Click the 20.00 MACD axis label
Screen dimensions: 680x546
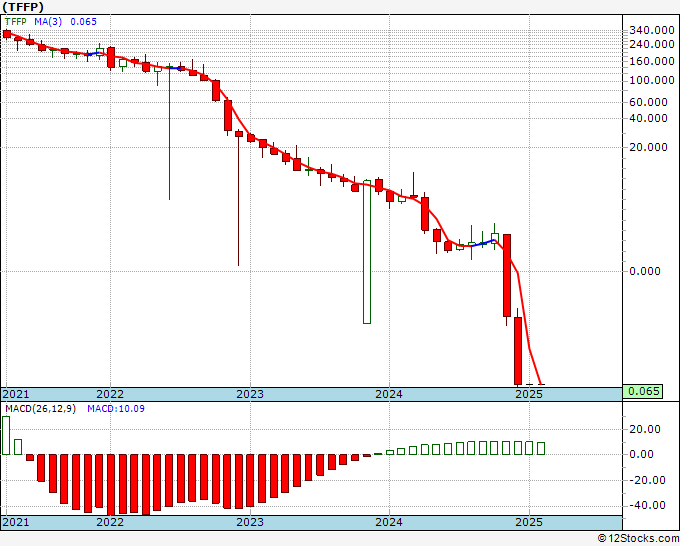(645, 429)
